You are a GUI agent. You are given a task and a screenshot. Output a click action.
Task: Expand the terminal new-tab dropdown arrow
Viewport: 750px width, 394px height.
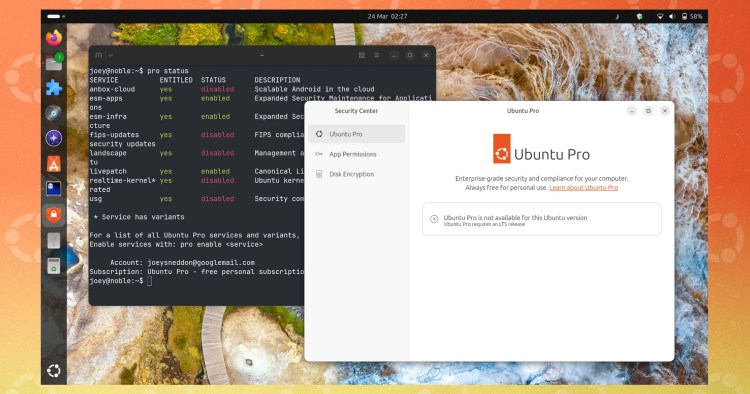pyautogui.click(x=110, y=55)
